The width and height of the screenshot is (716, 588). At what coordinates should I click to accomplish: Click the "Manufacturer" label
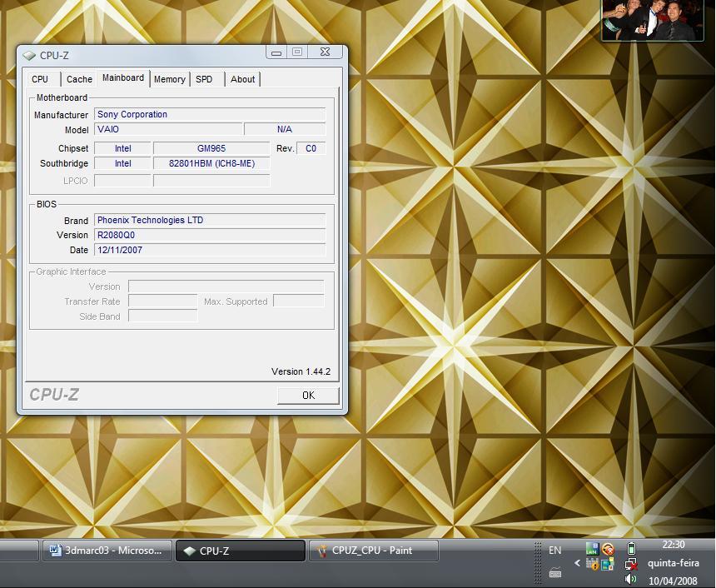[61, 115]
